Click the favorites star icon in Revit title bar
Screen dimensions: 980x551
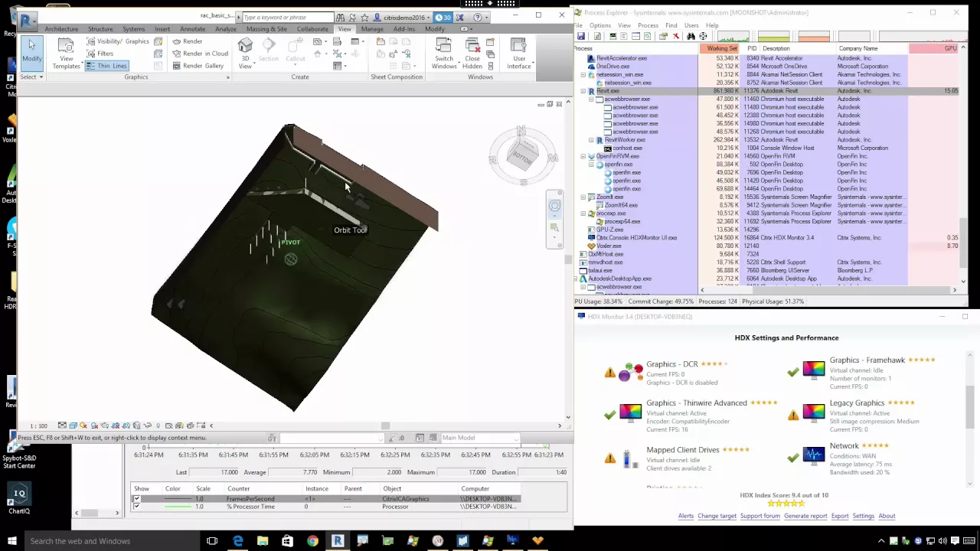point(365,17)
